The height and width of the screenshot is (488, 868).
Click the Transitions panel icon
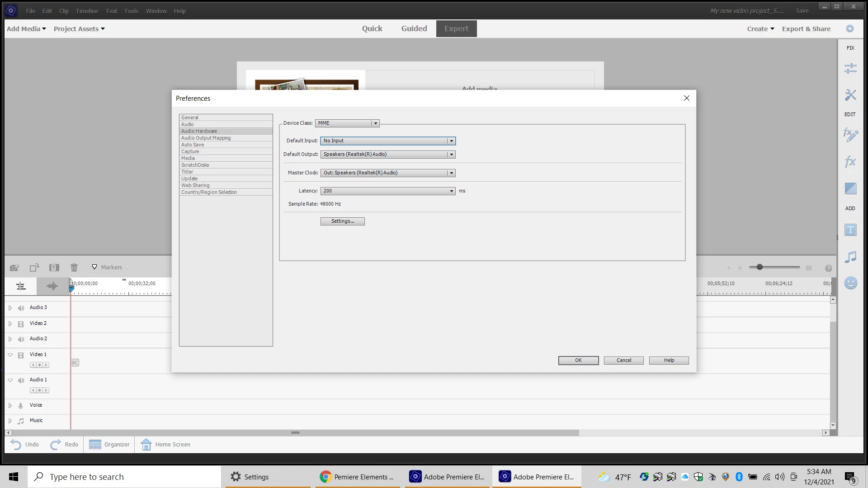point(850,188)
